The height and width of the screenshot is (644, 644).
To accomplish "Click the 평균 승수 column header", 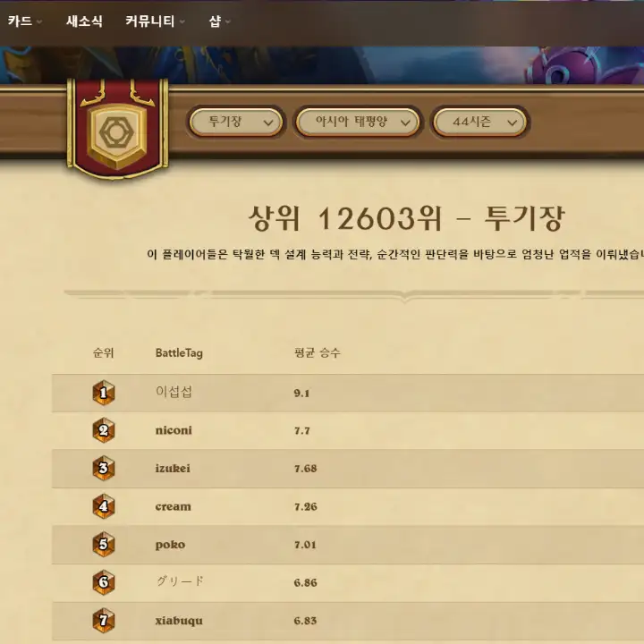I will coord(317,352).
